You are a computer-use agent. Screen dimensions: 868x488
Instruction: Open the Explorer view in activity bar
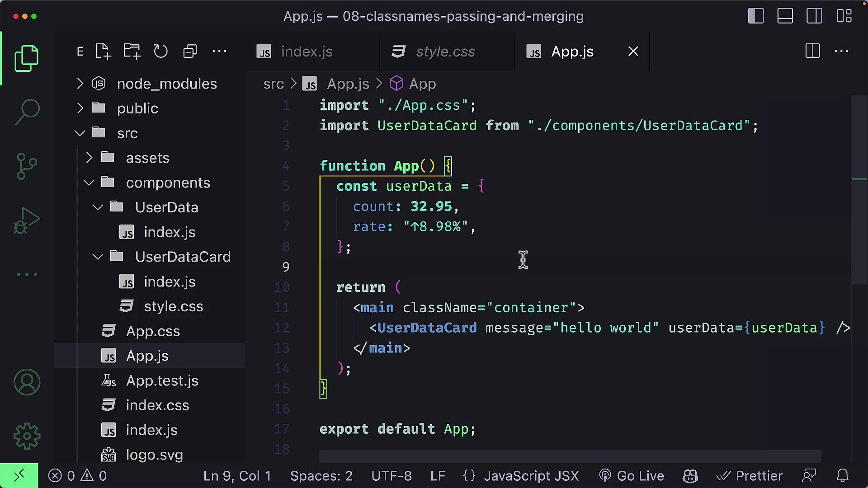(27, 58)
